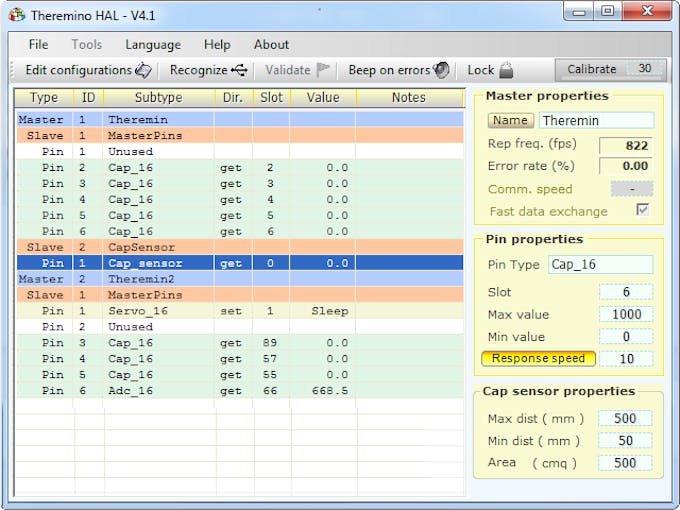The height and width of the screenshot is (510, 680).
Task: Open the Pin Type Cap_16 combo box
Action: pyautogui.click(x=600, y=265)
